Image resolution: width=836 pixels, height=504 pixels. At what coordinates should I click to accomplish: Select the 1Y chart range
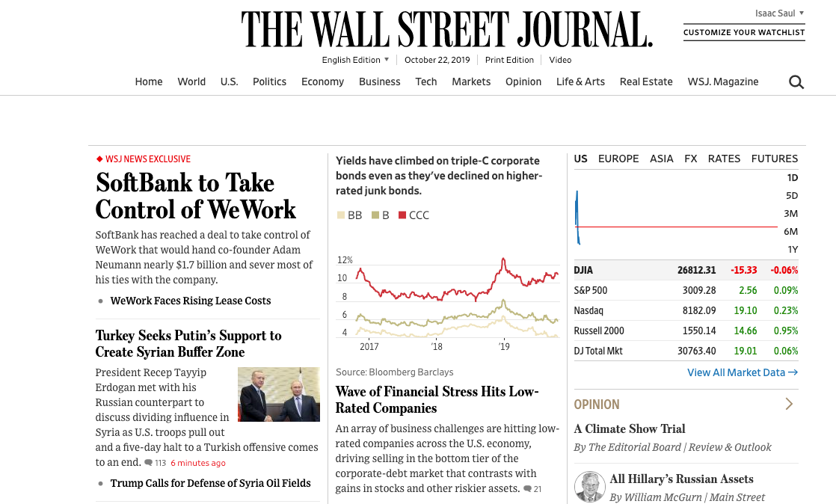[x=792, y=250]
